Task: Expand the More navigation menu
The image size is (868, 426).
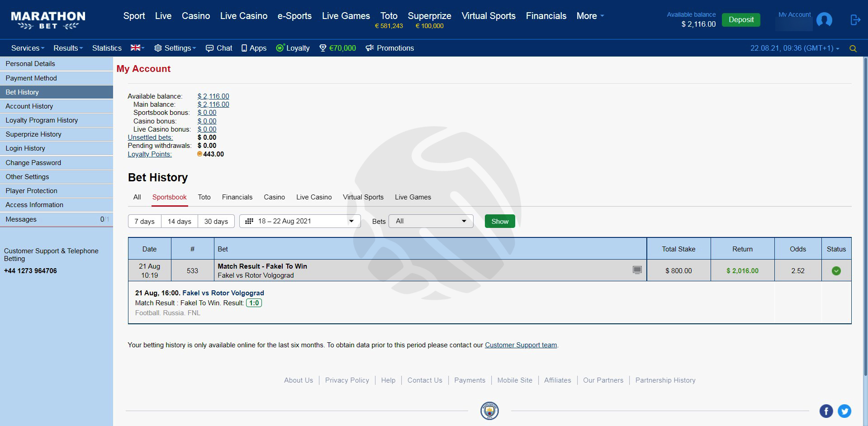Action: point(590,16)
